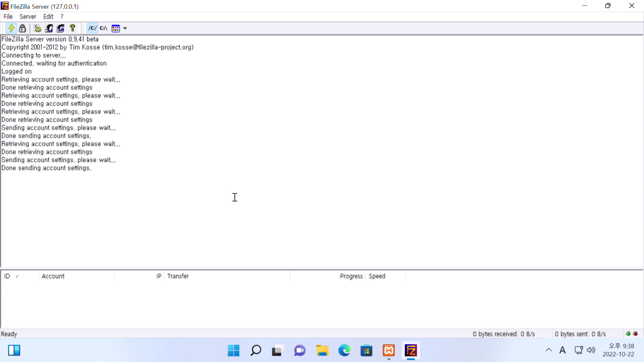Screen dimensions: 644x362
Task: Toggle /C/ virtual path display
Action: [x=92, y=28]
